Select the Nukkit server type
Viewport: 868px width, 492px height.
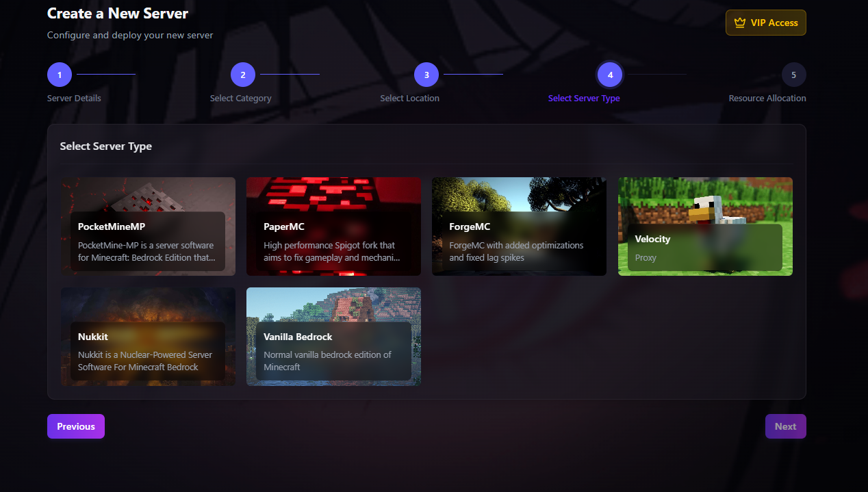tap(148, 337)
